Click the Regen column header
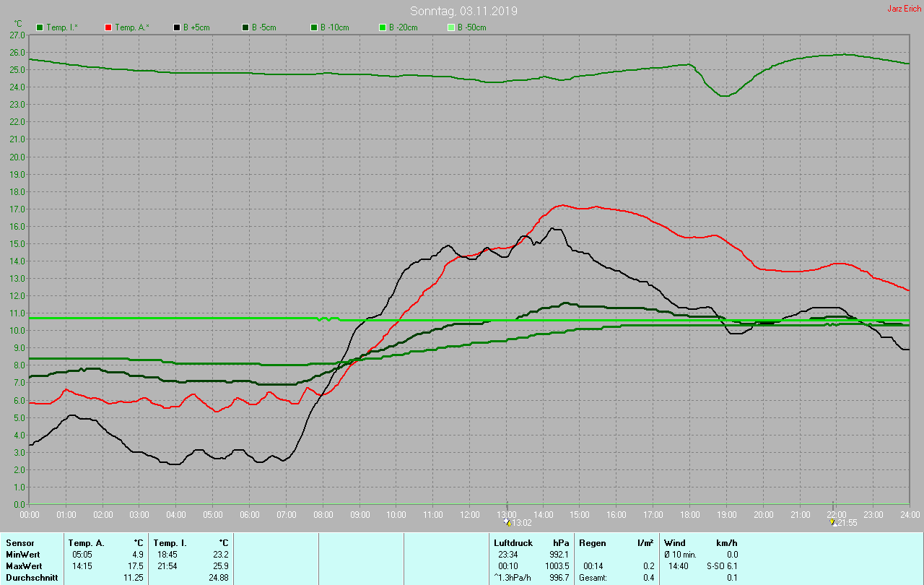 pos(592,542)
